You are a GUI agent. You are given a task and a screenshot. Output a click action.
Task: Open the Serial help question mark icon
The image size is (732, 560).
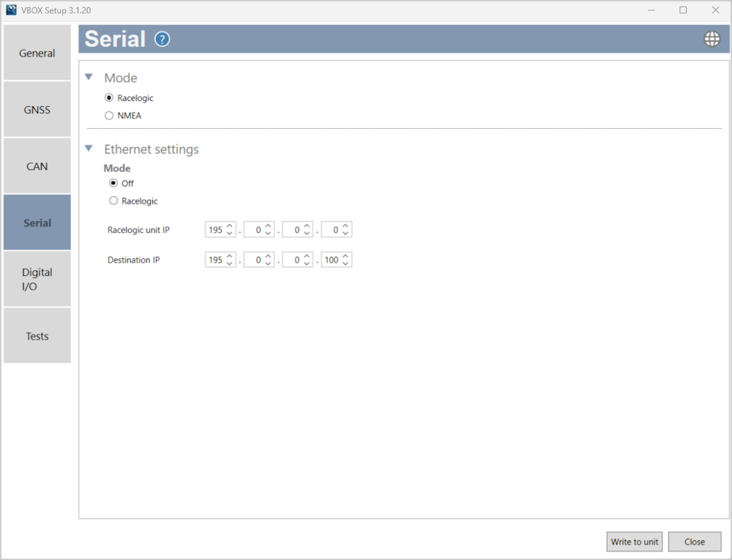tap(163, 40)
